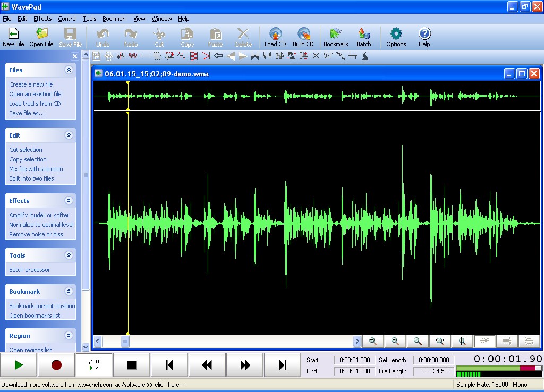Click the Rewind button
Image resolution: width=544 pixels, height=392 pixels.
[207, 365]
